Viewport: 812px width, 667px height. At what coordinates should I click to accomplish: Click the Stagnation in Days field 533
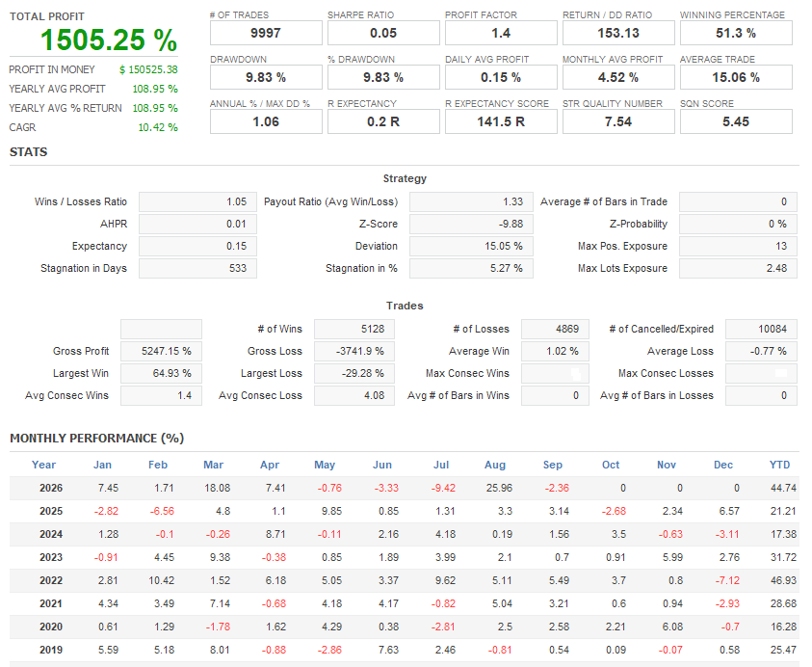point(197,269)
